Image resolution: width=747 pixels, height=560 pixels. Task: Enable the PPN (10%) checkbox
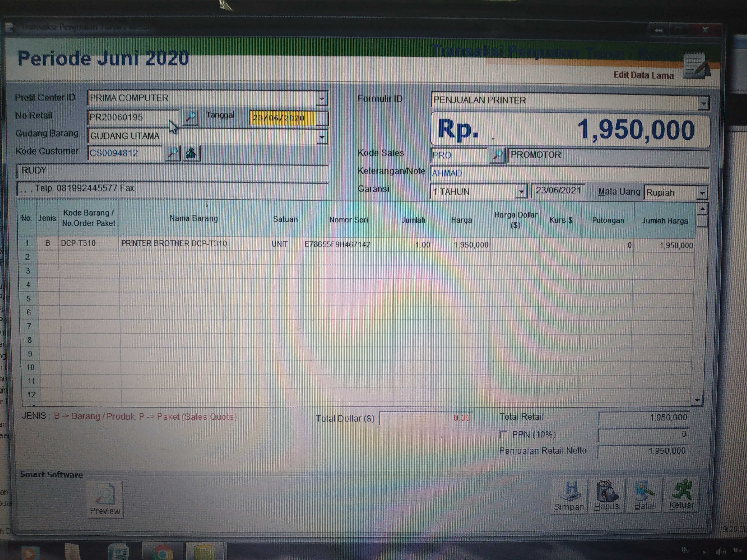503,434
